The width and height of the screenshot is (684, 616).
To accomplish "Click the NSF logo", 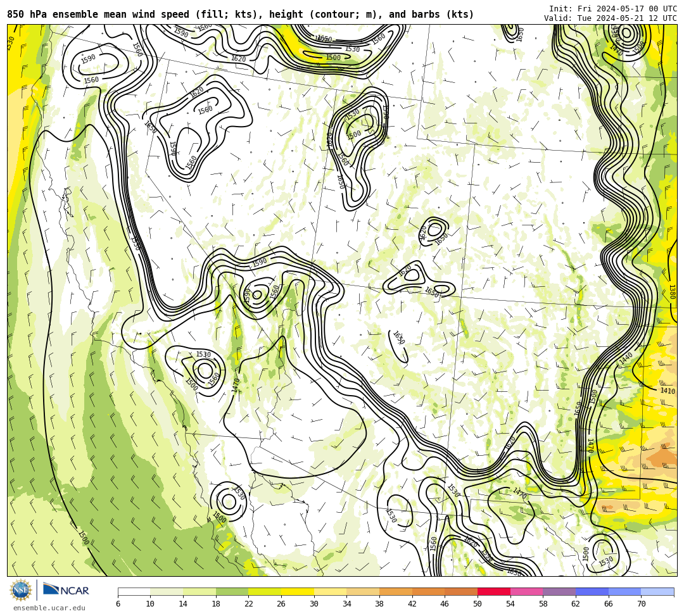I will (20, 590).
